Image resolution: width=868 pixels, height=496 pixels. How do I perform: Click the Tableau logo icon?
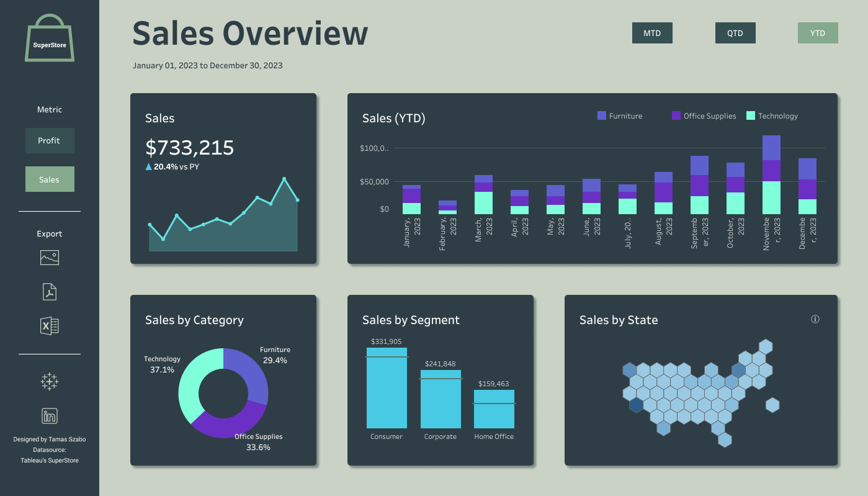click(x=49, y=381)
